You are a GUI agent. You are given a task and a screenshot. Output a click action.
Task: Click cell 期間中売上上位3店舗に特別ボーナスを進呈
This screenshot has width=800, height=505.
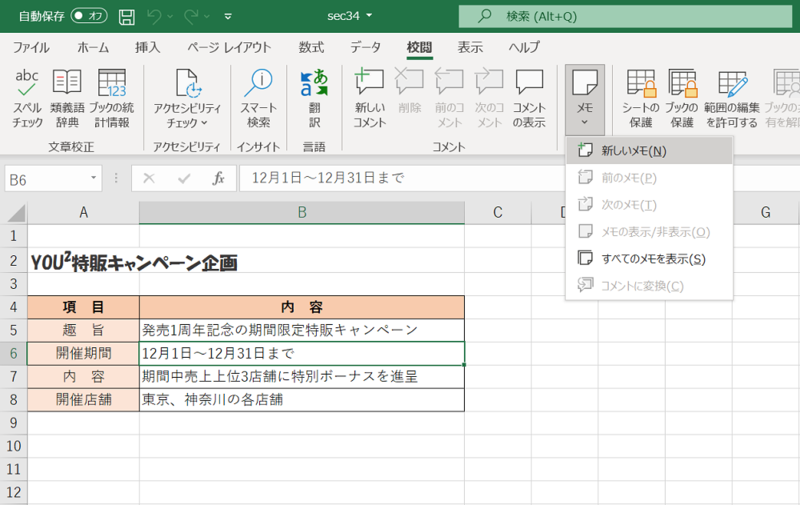302,376
